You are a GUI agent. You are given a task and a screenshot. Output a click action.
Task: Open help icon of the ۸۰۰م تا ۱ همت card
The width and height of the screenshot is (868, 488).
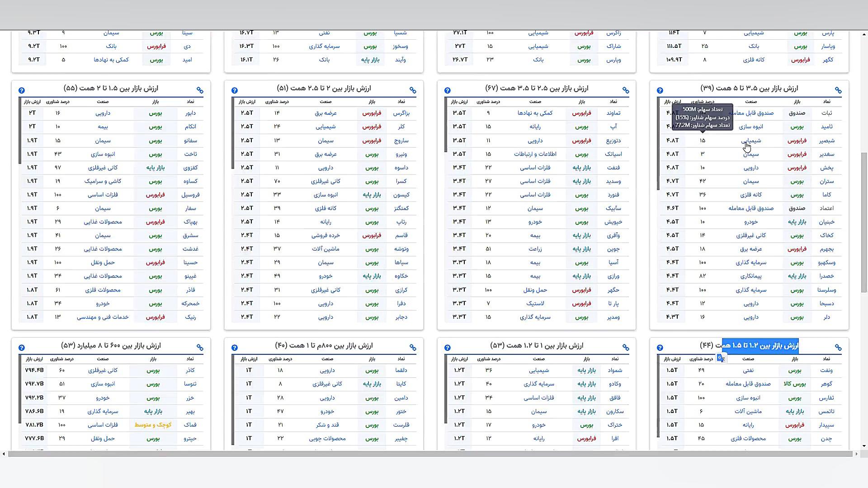(x=235, y=347)
